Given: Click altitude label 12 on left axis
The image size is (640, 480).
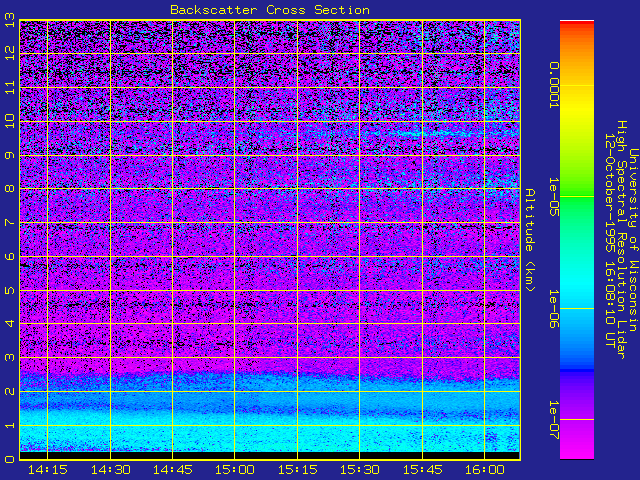Looking at the screenshot, I should point(10,53).
